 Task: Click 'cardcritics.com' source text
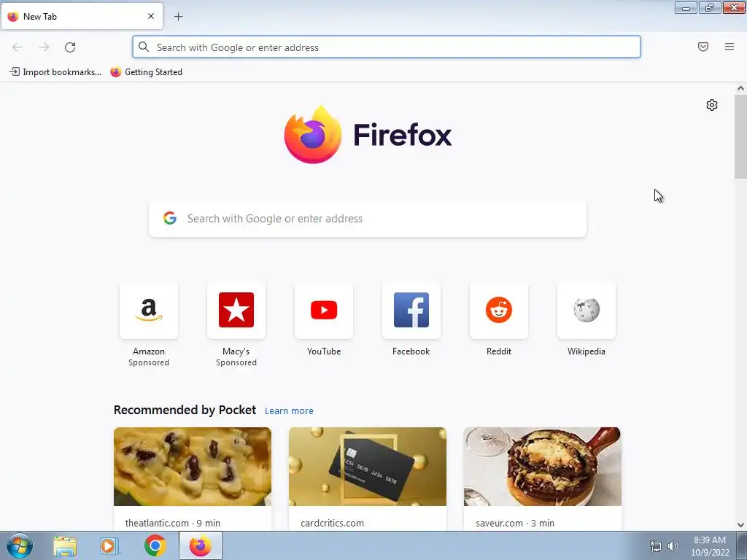pyautogui.click(x=332, y=523)
